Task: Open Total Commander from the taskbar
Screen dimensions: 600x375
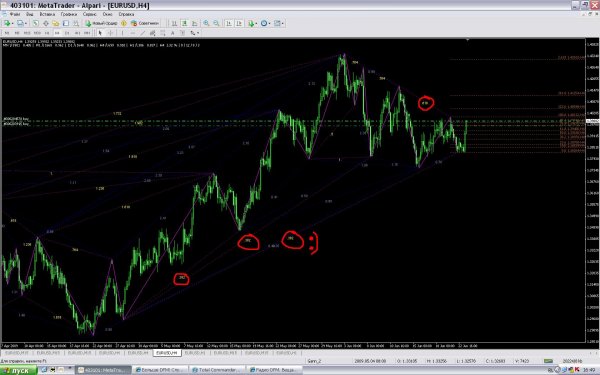Action: click(x=217, y=370)
